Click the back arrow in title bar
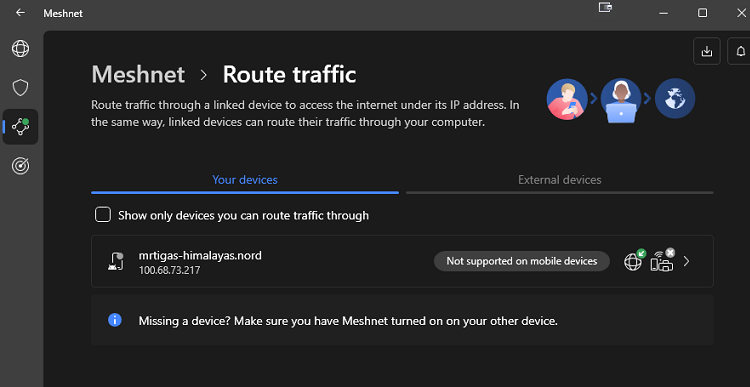This screenshot has height=387, width=750. pos(20,13)
